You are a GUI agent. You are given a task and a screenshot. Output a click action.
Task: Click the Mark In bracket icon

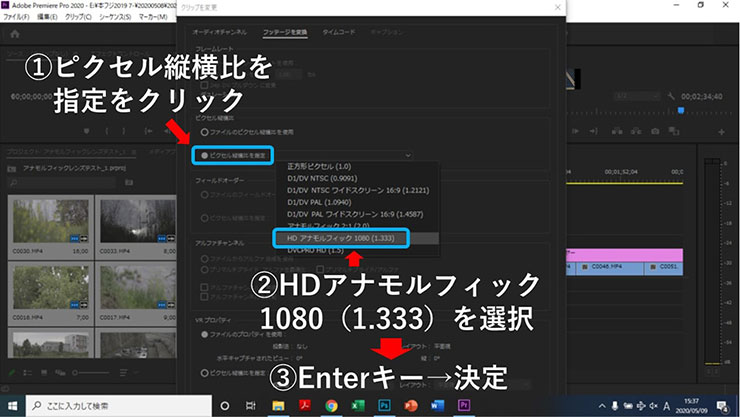107,131
